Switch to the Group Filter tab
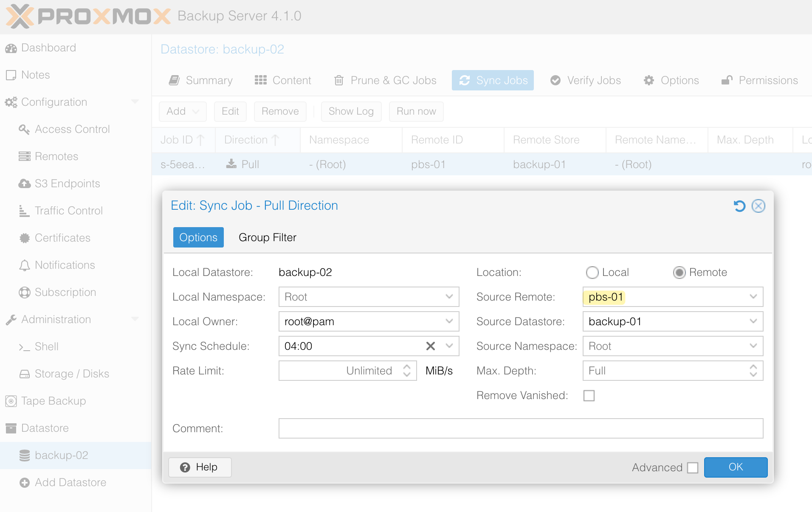This screenshot has width=812, height=512. [267, 237]
